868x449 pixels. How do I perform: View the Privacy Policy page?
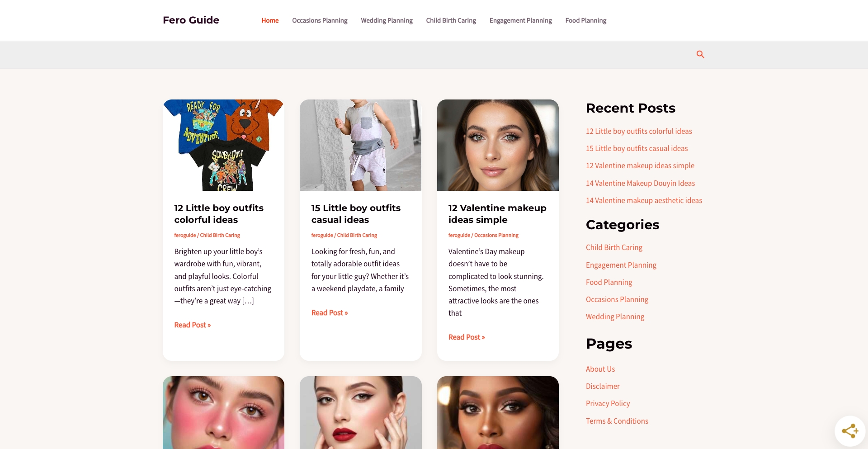[608, 403]
